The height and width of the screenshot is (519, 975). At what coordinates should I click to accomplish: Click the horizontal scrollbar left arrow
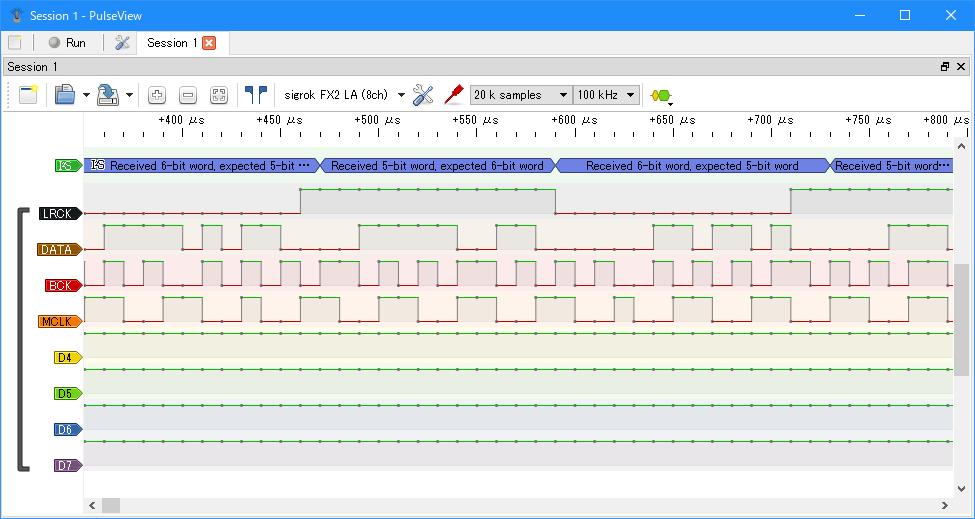(92, 505)
